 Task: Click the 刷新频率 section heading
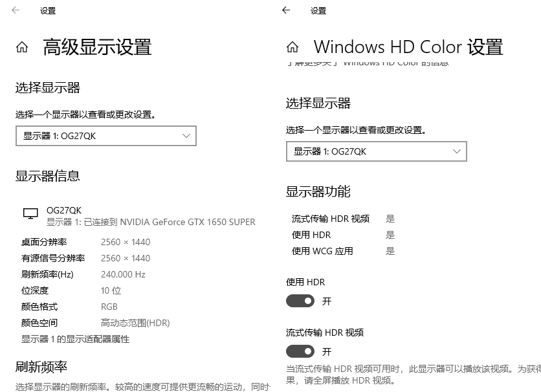[x=41, y=367]
